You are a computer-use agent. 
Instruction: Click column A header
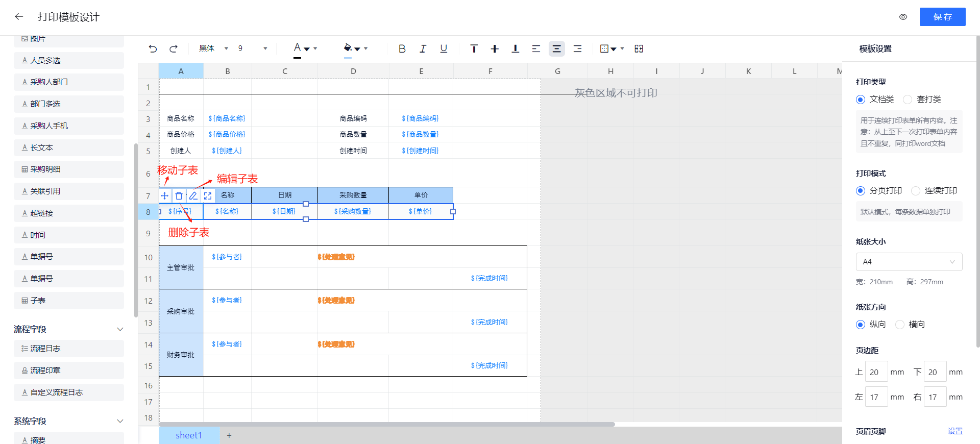(181, 71)
